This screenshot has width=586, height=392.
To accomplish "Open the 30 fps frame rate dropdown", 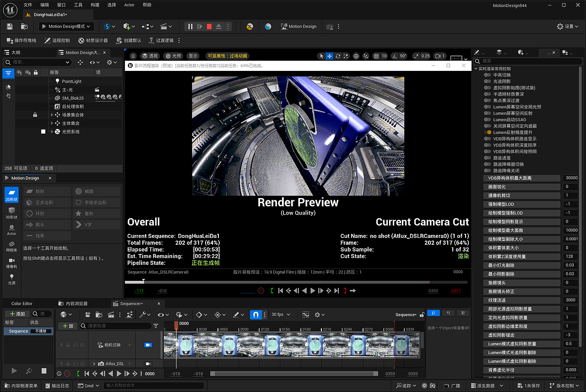I will tap(280, 315).
